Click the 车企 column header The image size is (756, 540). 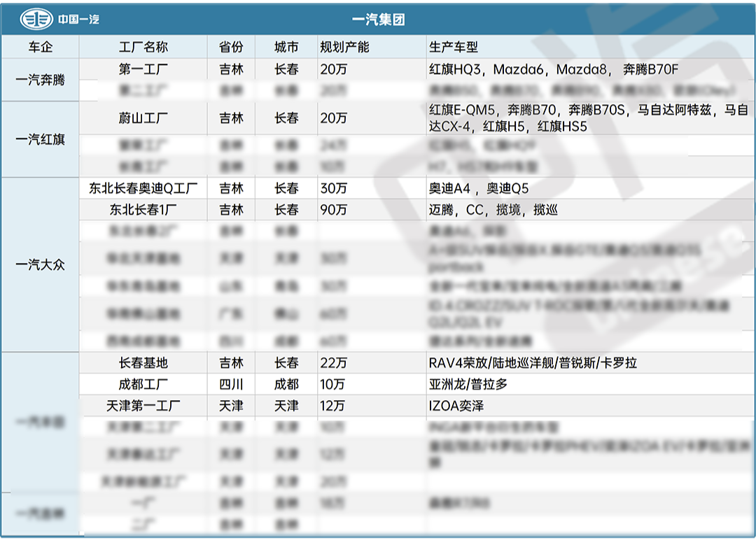[x=41, y=47]
